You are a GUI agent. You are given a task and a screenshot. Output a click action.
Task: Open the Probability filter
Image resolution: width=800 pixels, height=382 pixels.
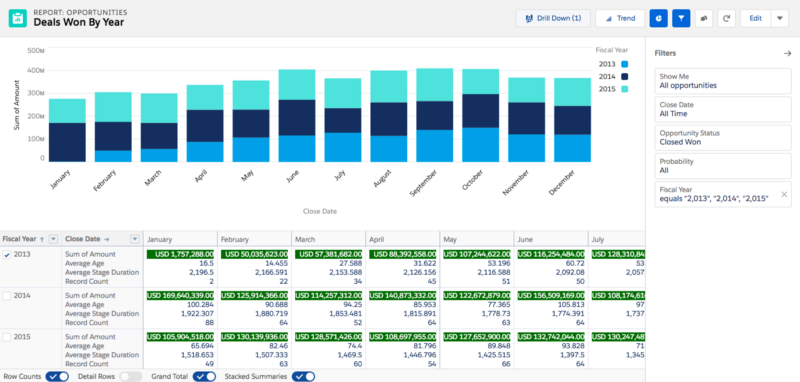723,166
